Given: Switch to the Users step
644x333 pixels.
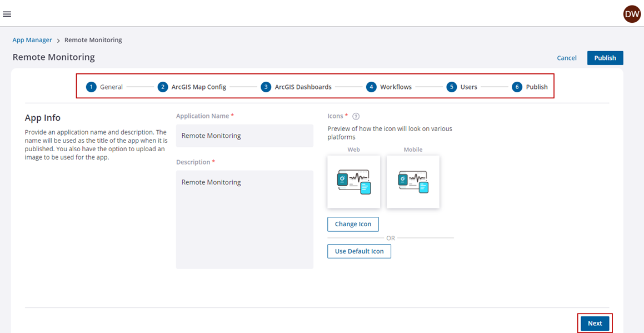Looking at the screenshot, I should tap(468, 87).
